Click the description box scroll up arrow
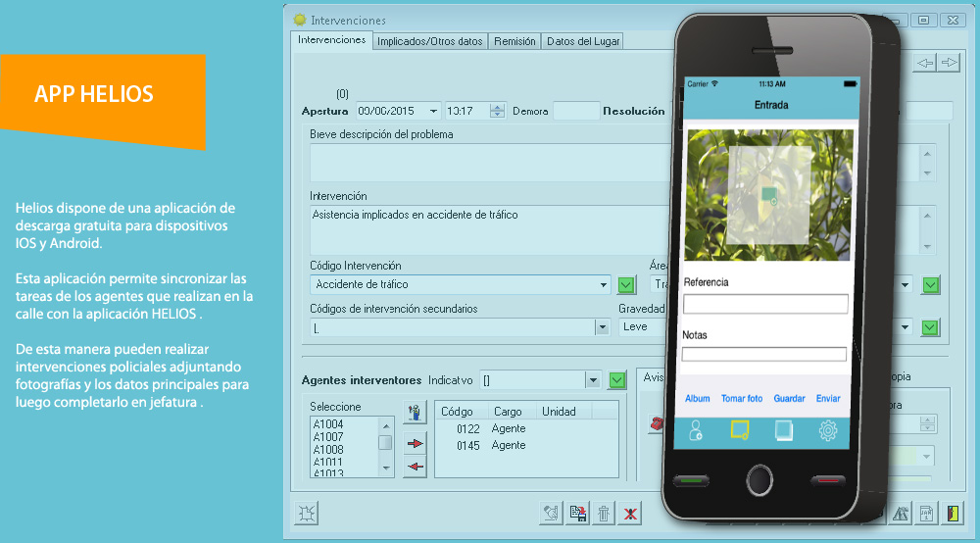980x543 pixels. 927,154
